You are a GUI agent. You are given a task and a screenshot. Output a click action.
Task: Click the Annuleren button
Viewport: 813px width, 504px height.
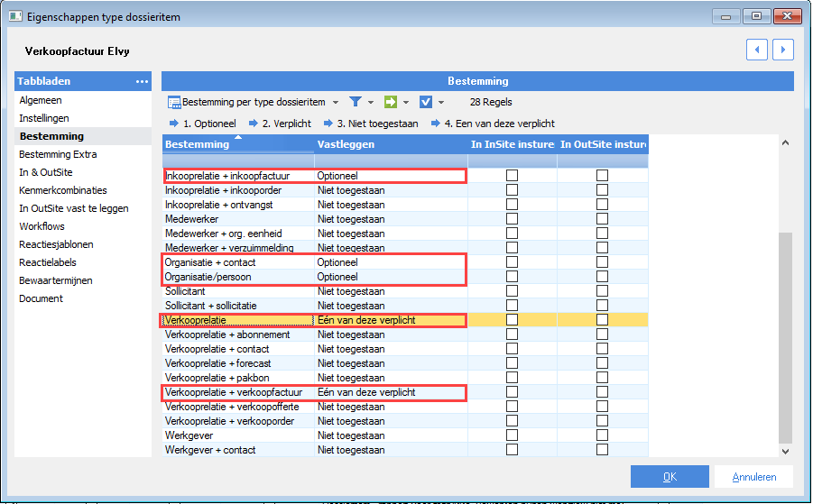click(x=753, y=477)
